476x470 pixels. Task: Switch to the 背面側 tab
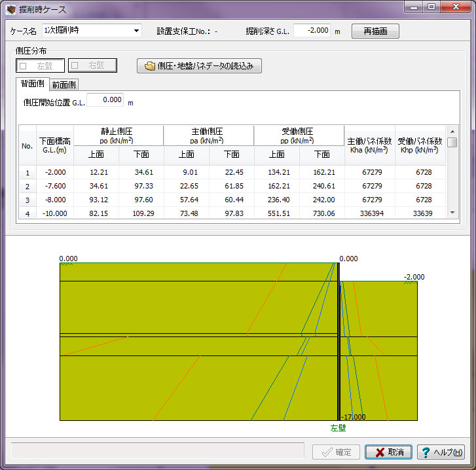coord(33,84)
